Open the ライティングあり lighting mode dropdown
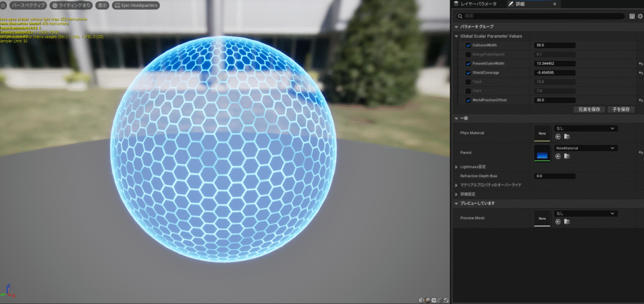Viewport: 644px width, 304px height. [72, 6]
